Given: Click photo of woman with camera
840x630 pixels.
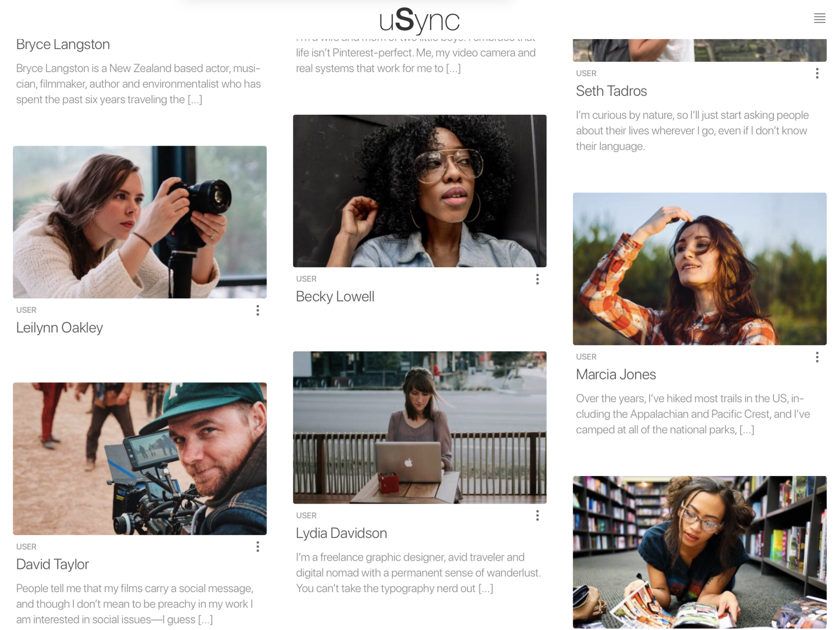Looking at the screenshot, I should click(x=139, y=222).
